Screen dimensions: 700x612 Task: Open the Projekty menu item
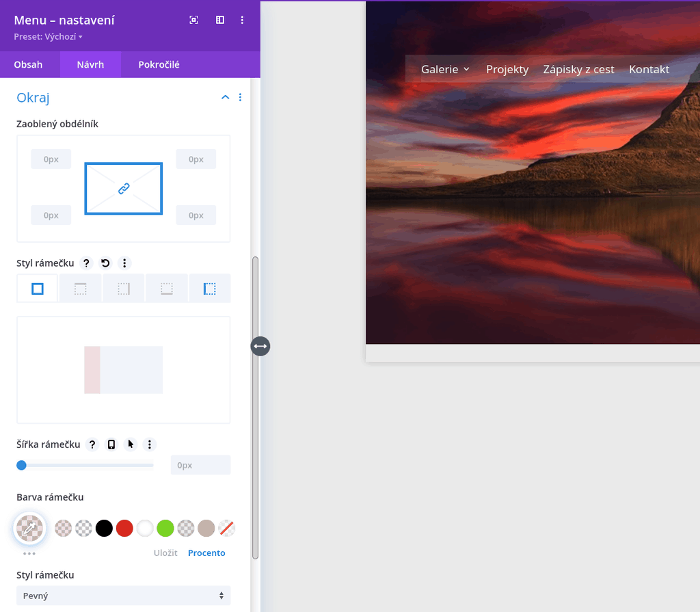coord(507,69)
